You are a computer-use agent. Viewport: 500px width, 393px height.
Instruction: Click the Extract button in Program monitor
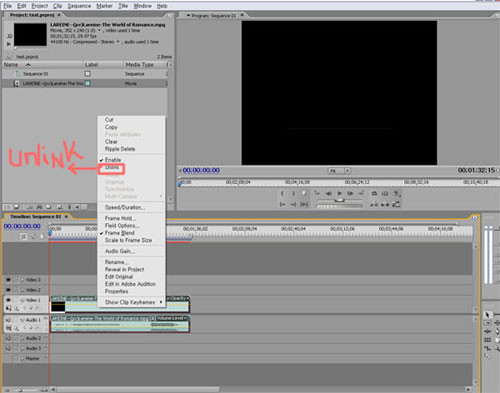click(385, 204)
